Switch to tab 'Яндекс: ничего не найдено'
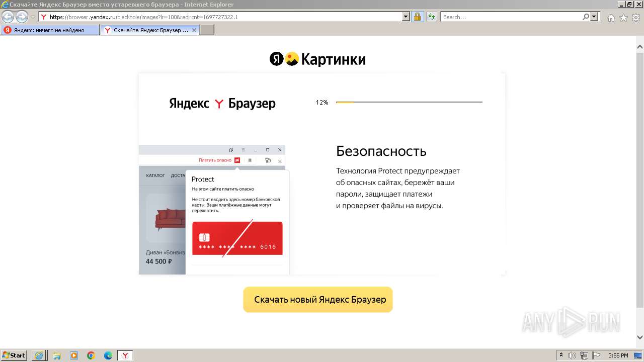Image resolution: width=644 pixels, height=362 pixels. click(50, 30)
